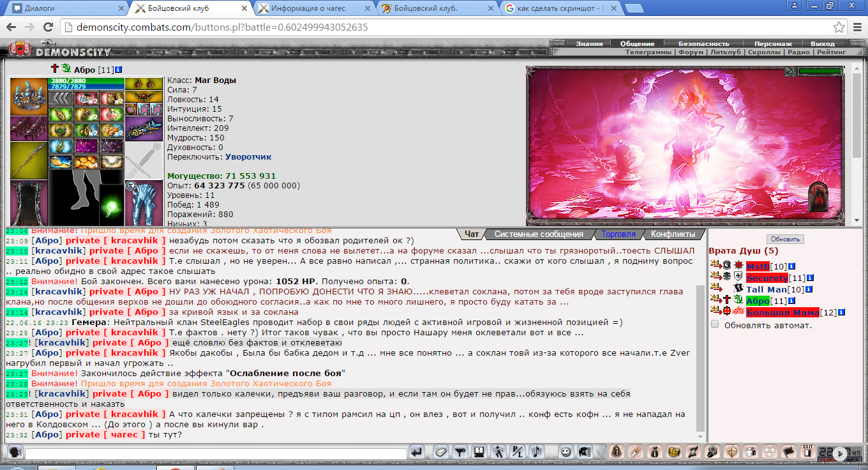Click the Выход menu item
868x470 pixels.
pyautogui.click(x=823, y=44)
